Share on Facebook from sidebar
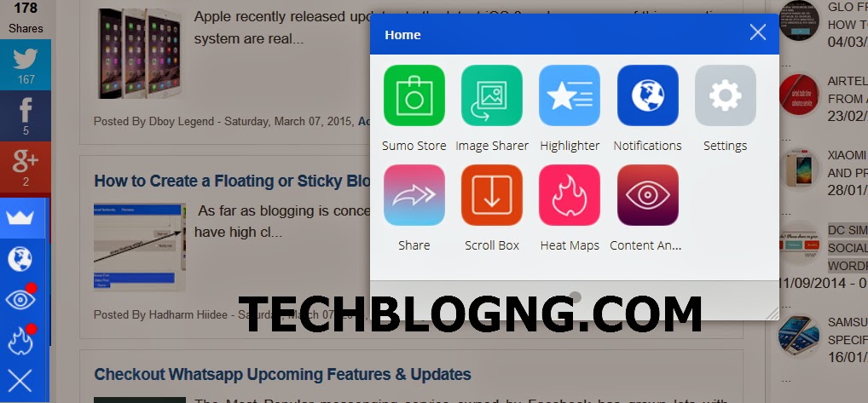This screenshot has width=868, height=403. point(26,116)
